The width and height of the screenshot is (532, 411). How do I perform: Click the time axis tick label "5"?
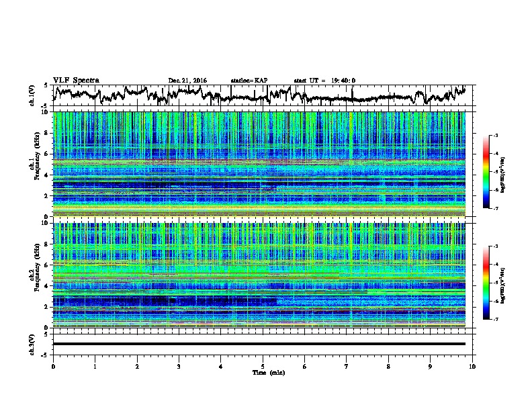[263, 366]
